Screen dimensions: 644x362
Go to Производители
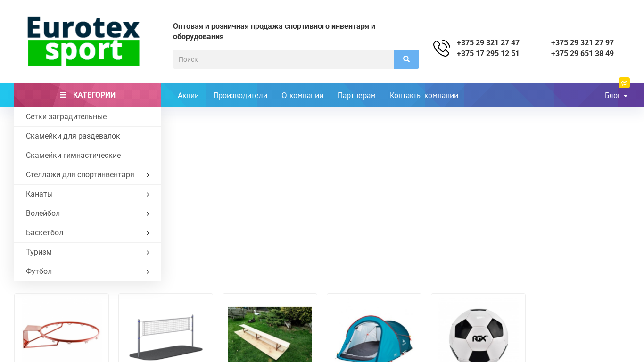(x=240, y=95)
